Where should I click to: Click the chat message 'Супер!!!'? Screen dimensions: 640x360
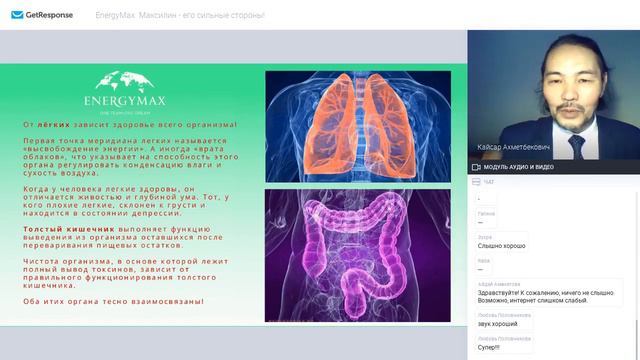[x=488, y=347]
